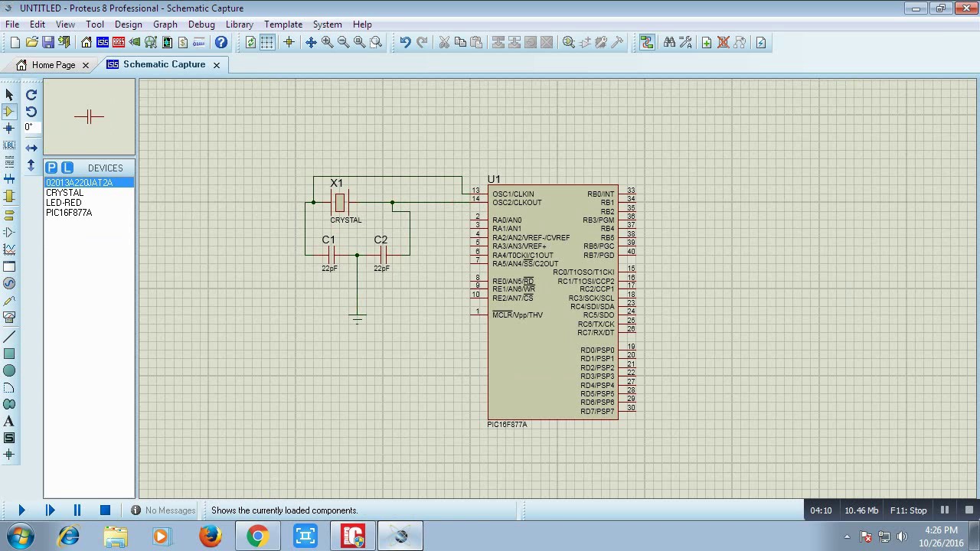The height and width of the screenshot is (551, 980).
Task: Select the Junction dot mode tool
Action: 9,129
